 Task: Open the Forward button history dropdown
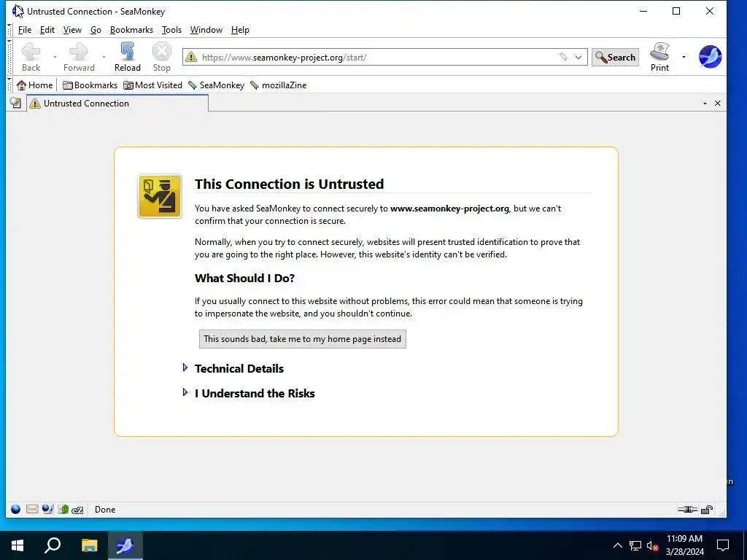[x=104, y=57]
